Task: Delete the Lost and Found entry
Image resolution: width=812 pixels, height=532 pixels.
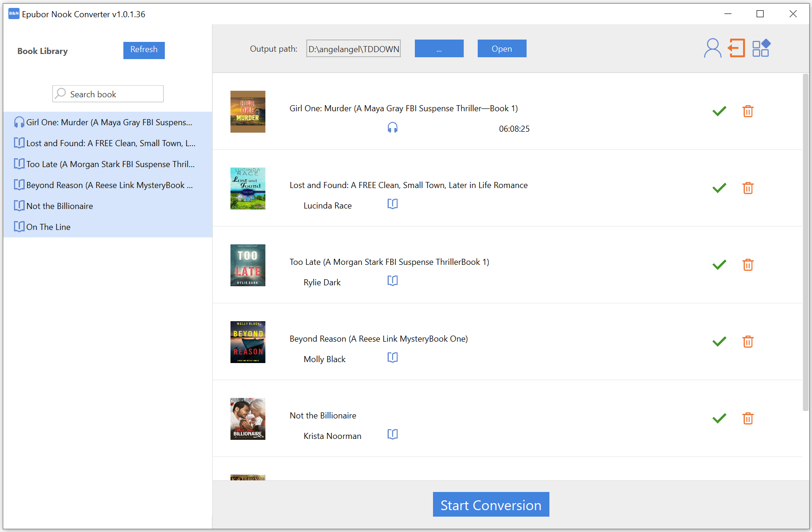Action: (x=748, y=188)
